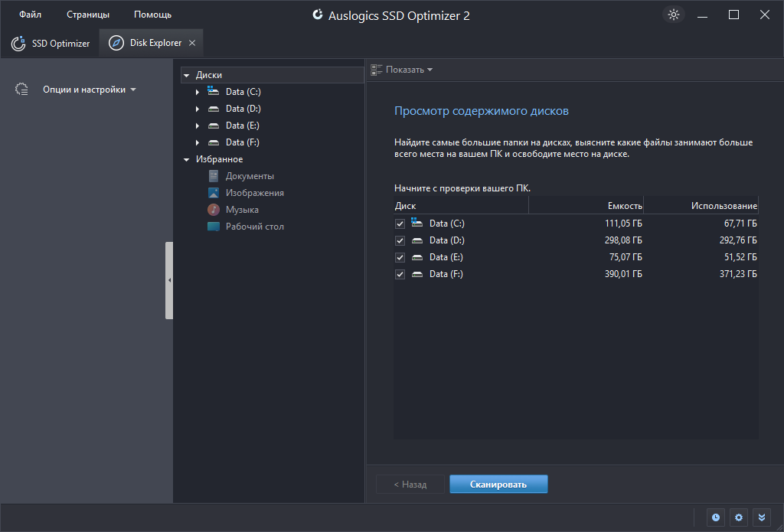
Task: Click the F: drive icon in disk table
Action: coord(417,275)
